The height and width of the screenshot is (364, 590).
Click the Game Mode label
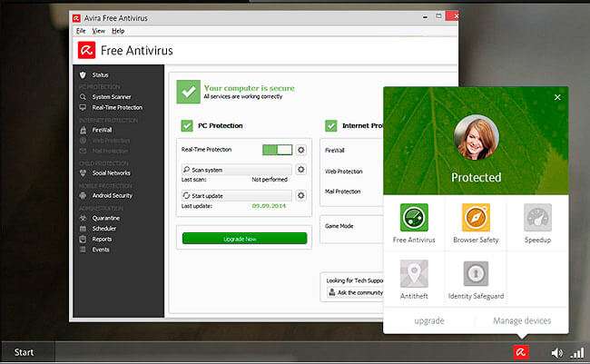coord(339,226)
